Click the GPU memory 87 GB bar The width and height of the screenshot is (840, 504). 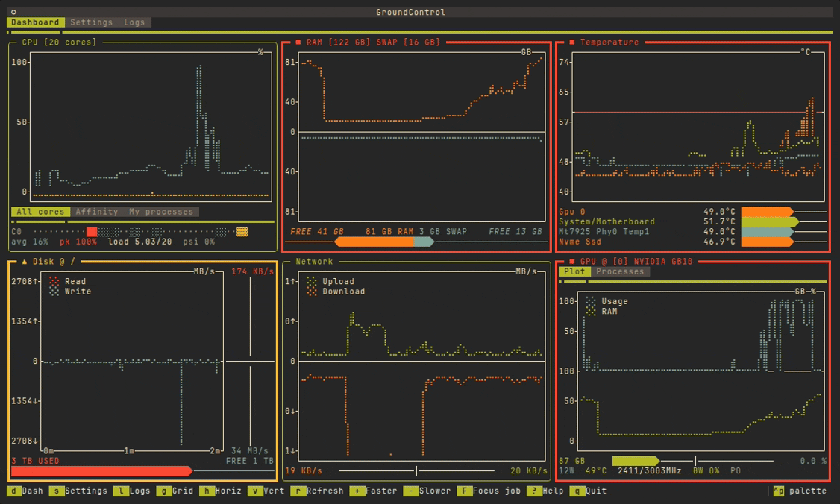[636, 461]
